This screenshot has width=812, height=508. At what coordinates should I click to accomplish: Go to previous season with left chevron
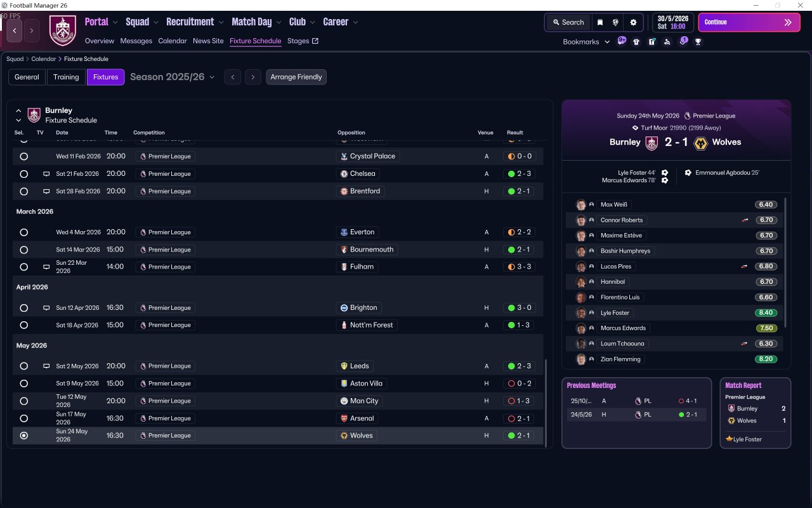tap(233, 77)
